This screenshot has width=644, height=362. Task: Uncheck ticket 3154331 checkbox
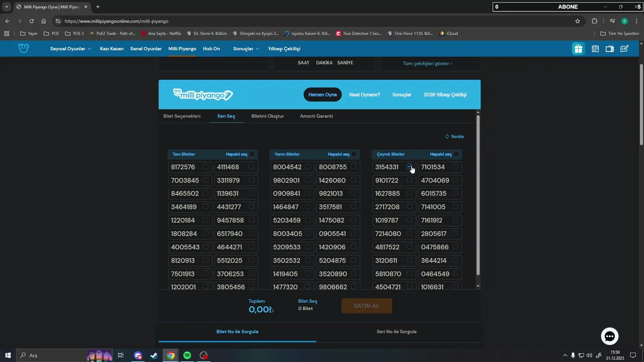410,166
